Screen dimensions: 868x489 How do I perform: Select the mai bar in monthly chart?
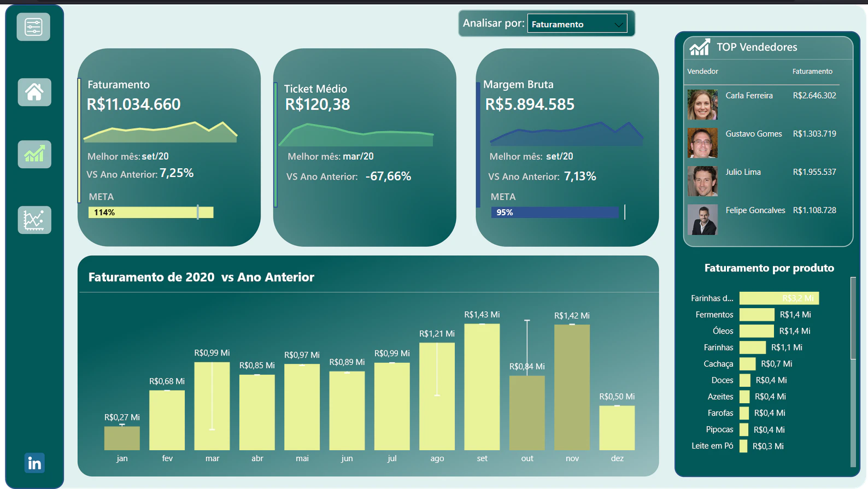pyautogui.click(x=302, y=407)
